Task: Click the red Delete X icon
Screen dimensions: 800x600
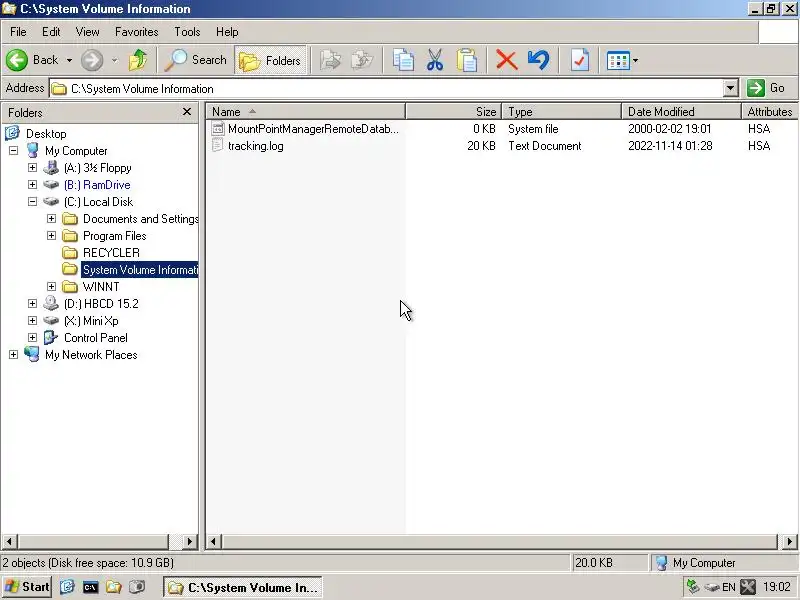Action: tap(507, 60)
